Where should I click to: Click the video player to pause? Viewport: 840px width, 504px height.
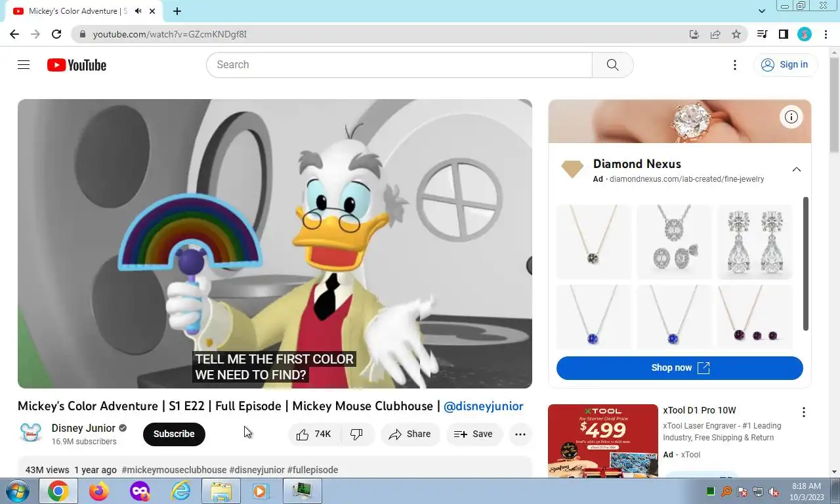click(274, 243)
